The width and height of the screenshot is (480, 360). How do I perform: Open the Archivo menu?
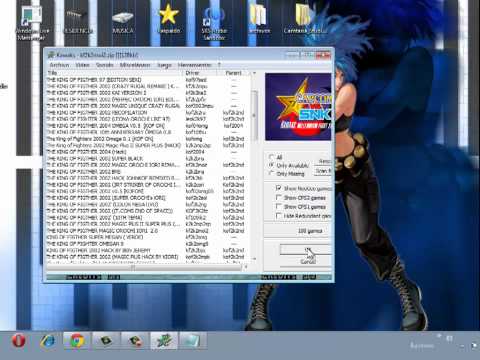[59, 65]
